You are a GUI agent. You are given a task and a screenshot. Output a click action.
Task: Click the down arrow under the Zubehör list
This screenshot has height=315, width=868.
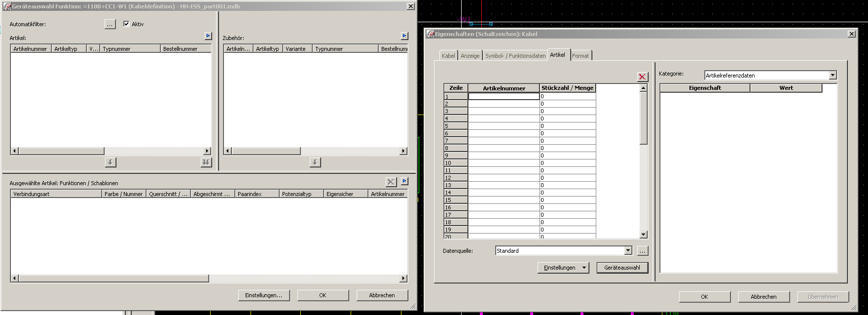315,162
